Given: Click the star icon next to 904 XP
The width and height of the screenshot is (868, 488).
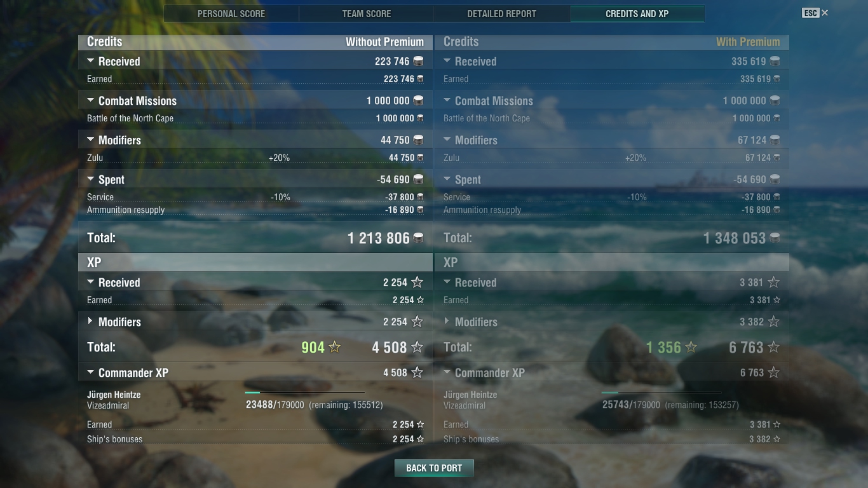Looking at the screenshot, I should (334, 347).
